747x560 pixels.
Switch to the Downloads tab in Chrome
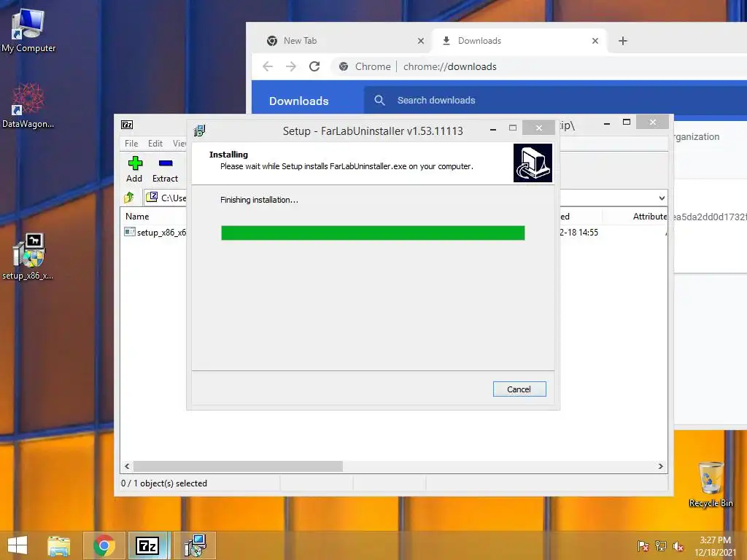[519, 41]
